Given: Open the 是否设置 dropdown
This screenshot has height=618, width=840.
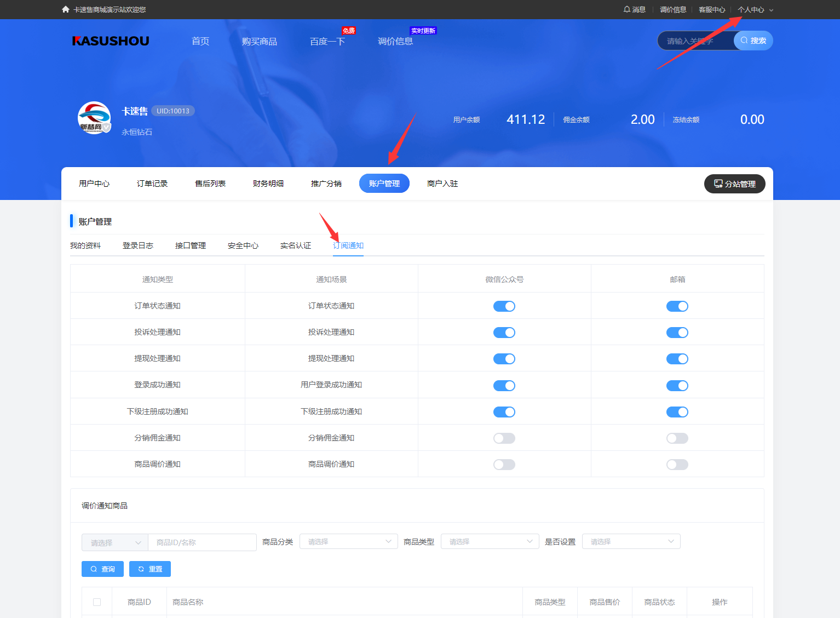Looking at the screenshot, I should [x=631, y=541].
